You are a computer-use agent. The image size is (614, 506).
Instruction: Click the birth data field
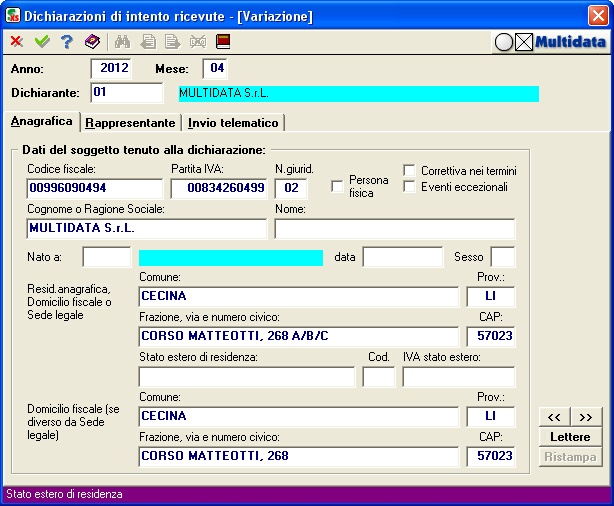pos(403,257)
